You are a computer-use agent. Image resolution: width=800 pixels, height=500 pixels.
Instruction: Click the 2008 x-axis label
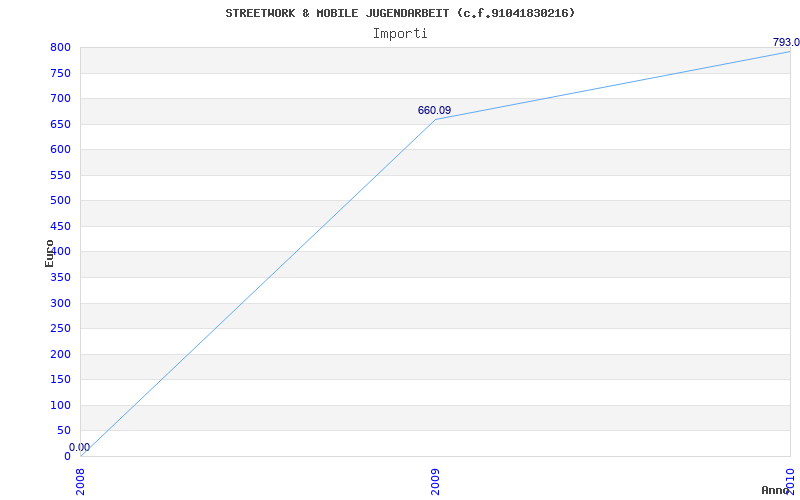(x=81, y=482)
